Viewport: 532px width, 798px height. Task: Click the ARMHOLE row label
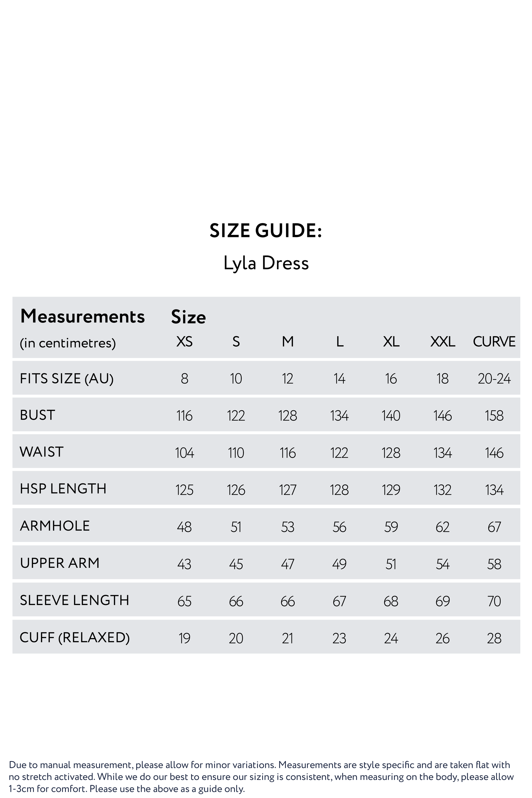pyautogui.click(x=55, y=526)
